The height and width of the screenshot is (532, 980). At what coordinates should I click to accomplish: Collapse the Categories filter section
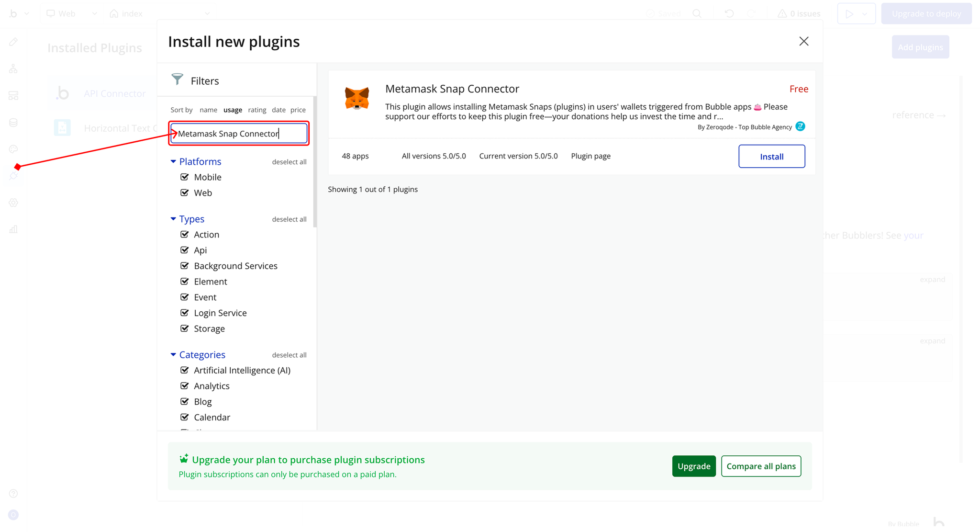coord(173,355)
